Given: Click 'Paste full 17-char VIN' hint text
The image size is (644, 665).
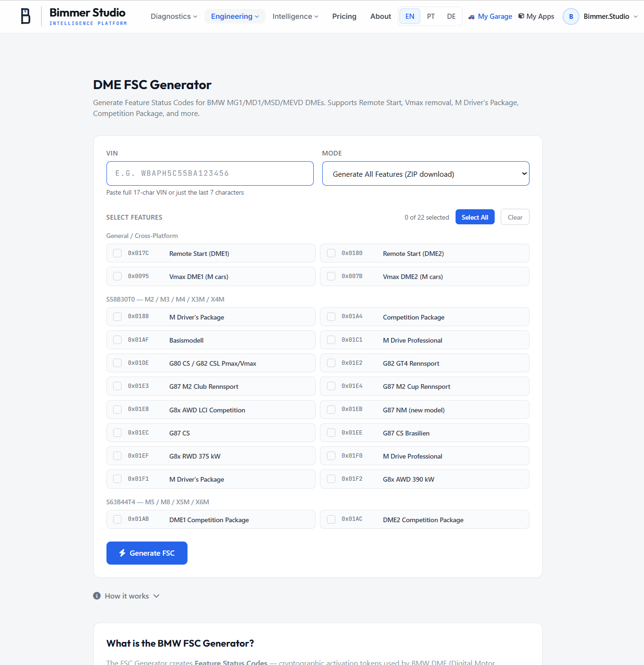Looking at the screenshot, I should (175, 192).
